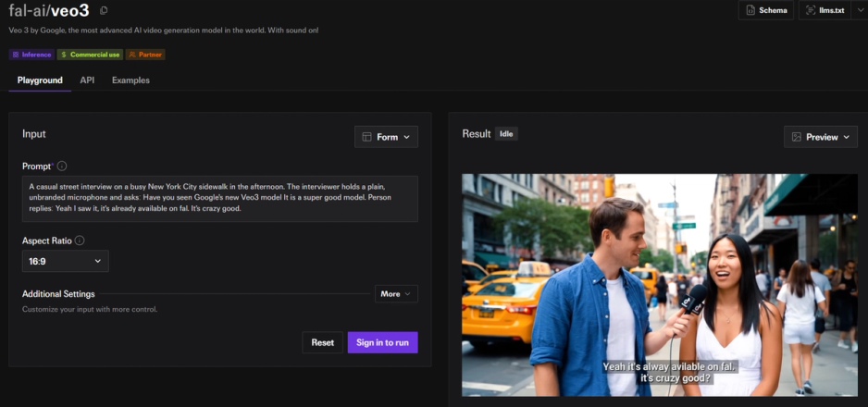This screenshot has width=868, height=407.
Task: Open the Form view dropdown
Action: pyautogui.click(x=386, y=137)
